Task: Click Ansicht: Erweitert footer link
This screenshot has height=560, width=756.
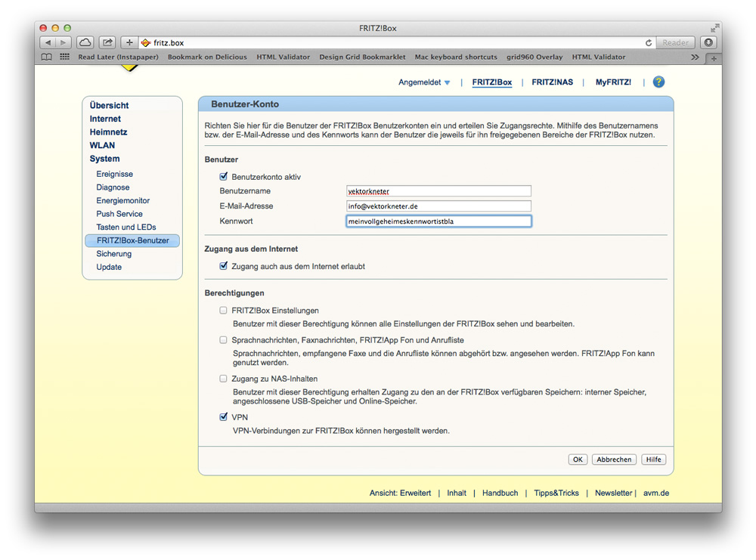Action: point(400,493)
